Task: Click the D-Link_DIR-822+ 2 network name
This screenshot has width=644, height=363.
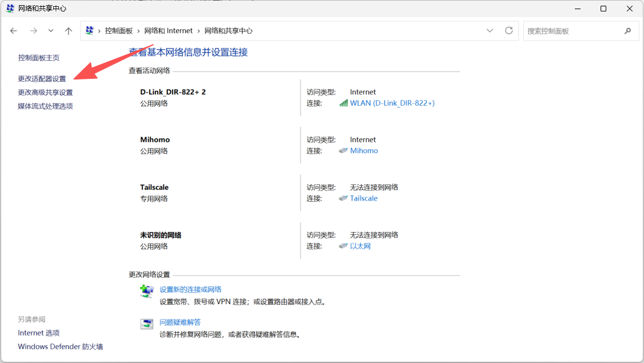Action: point(173,92)
